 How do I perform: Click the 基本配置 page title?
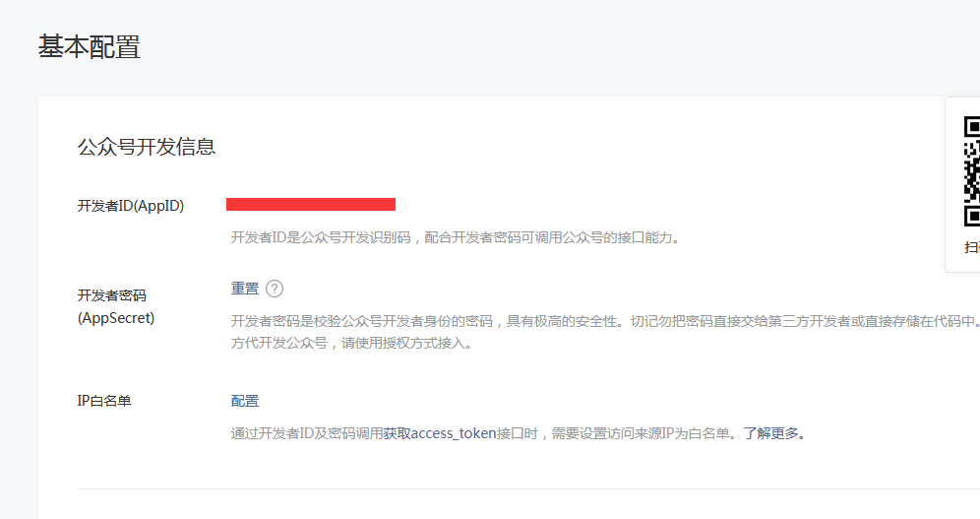pyautogui.click(x=90, y=47)
